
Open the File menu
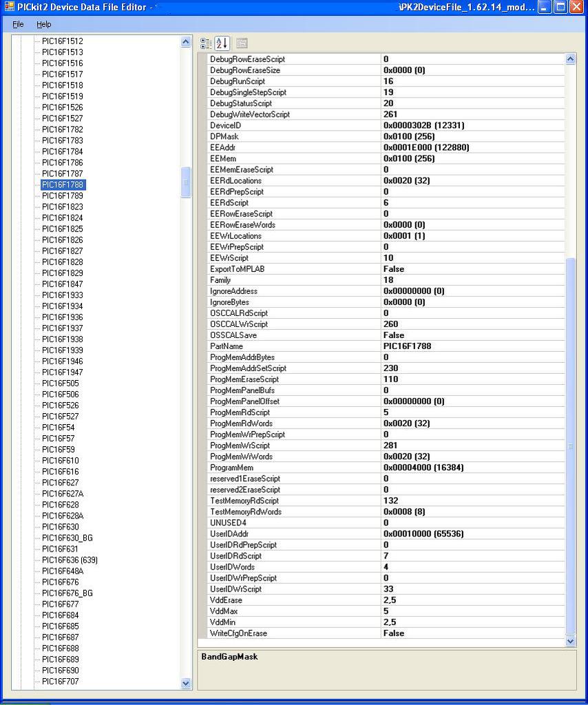18,24
